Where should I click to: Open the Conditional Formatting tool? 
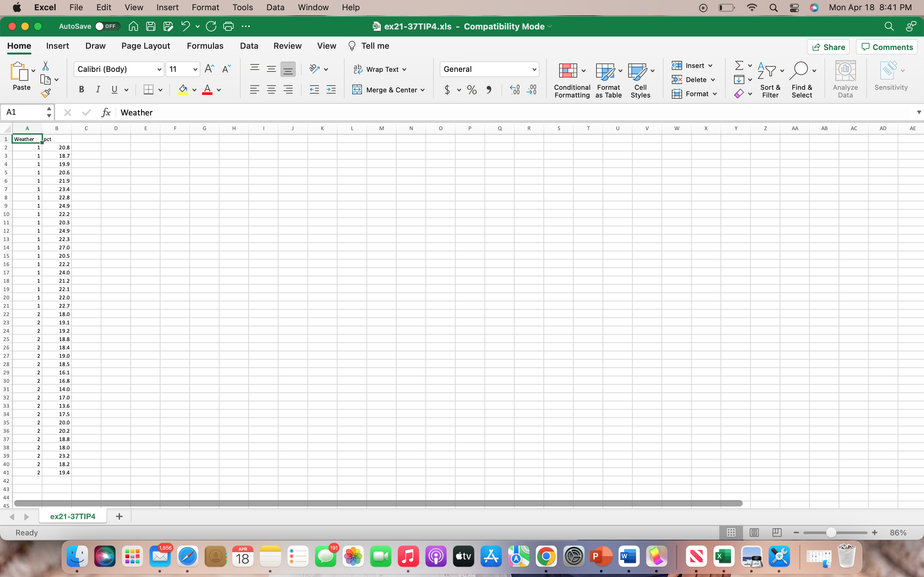[571, 78]
